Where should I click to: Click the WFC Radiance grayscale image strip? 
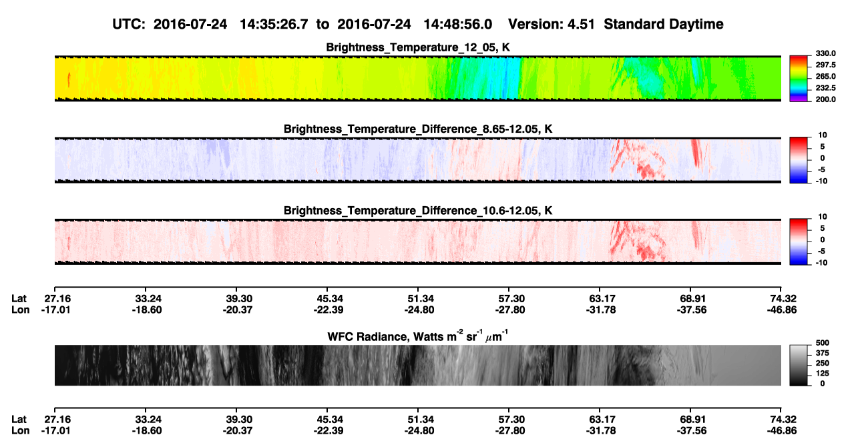tap(418, 366)
